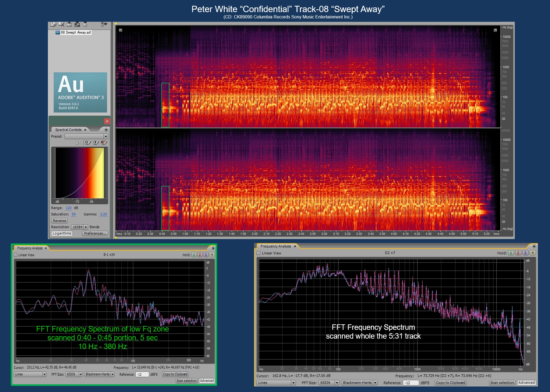This screenshot has width=550, height=392.
Task: Open FFT Size 65536 dropdown in left Frequency Analysis
Action: [x=74, y=374]
